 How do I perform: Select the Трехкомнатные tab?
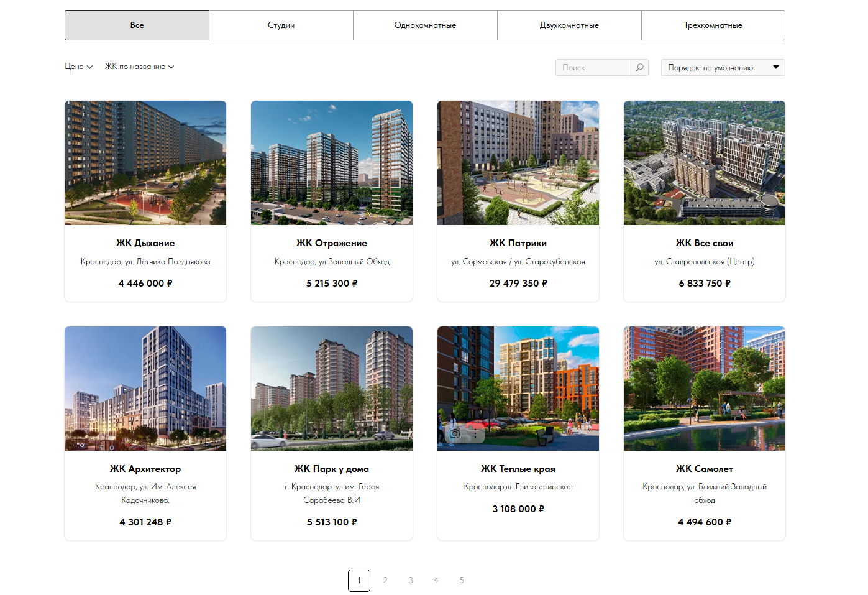pyautogui.click(x=713, y=25)
